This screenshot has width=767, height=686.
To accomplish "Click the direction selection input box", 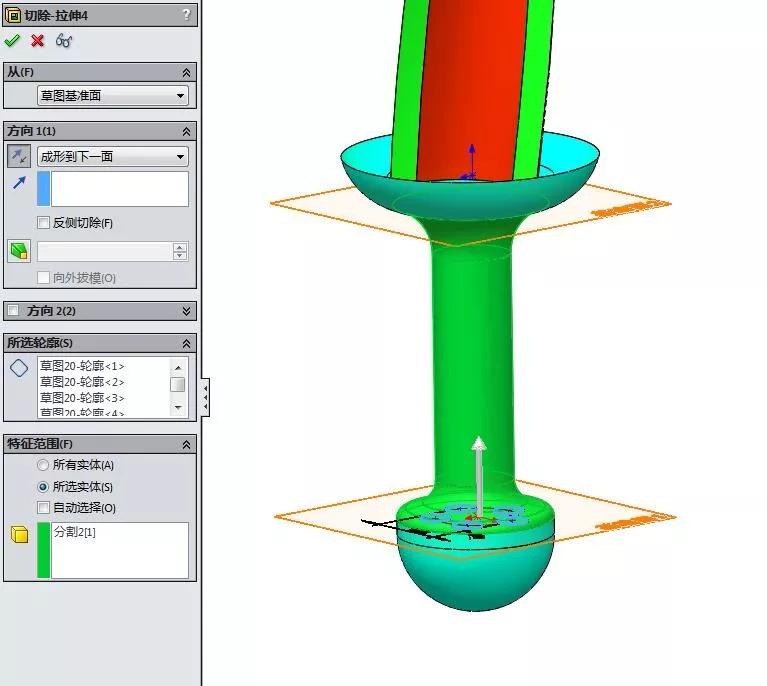I will [x=119, y=188].
